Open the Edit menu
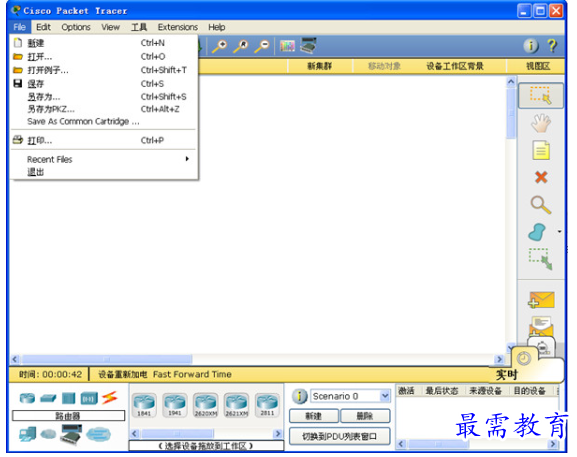Image resolution: width=577 pixels, height=457 pixels. pyautogui.click(x=43, y=27)
